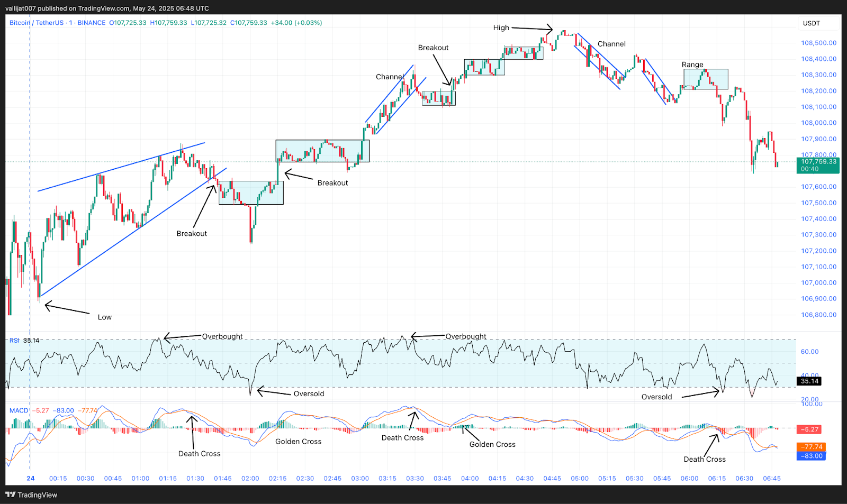Click the 107,000.00 price axis label
847x504 pixels.
click(818, 283)
